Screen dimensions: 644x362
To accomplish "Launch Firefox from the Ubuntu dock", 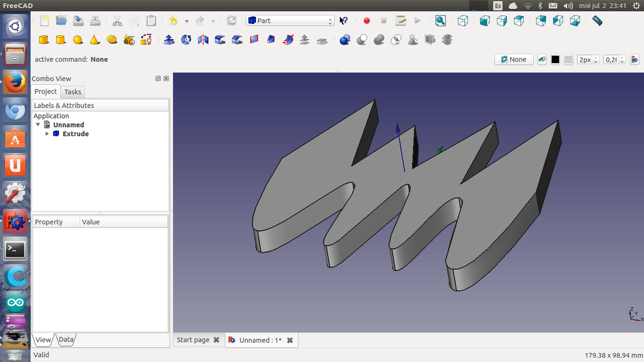I will click(x=15, y=83).
